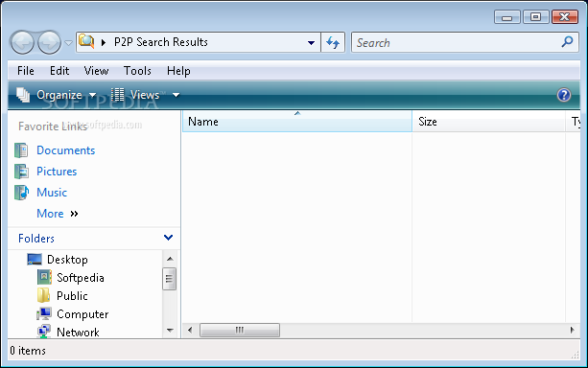The width and height of the screenshot is (588, 368).
Task: Minimize the explorer window
Action: (x=507, y=17)
